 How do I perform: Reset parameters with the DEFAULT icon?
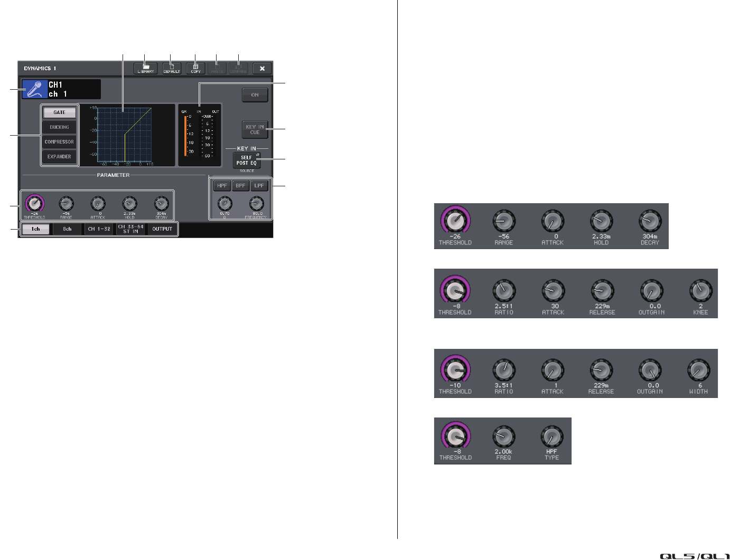pos(172,69)
